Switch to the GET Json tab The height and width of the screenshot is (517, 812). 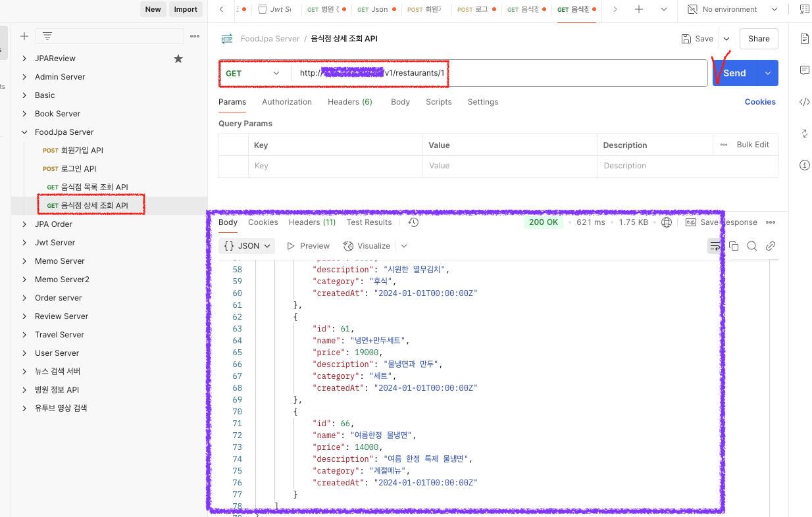[x=376, y=9]
